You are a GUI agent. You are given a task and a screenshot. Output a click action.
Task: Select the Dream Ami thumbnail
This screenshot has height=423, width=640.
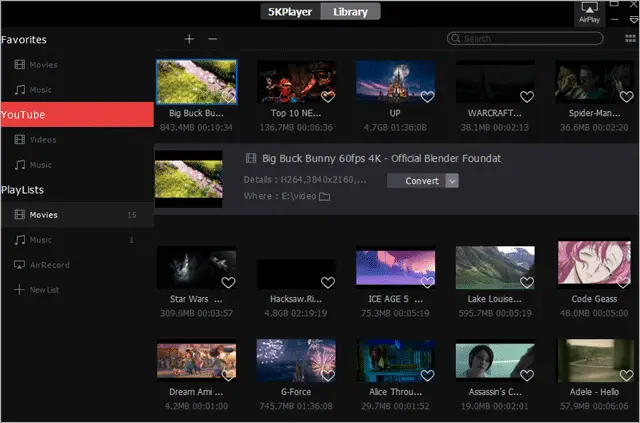point(196,361)
